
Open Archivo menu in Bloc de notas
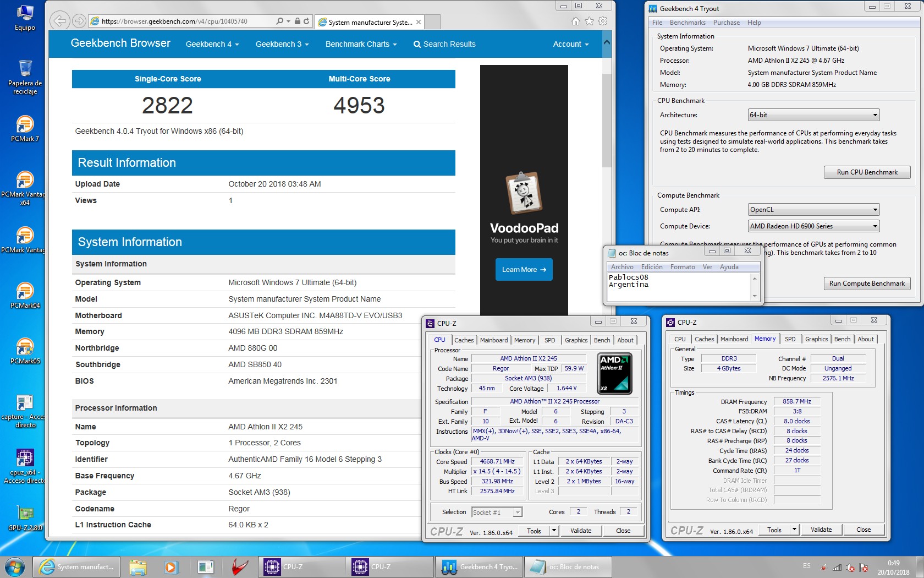(622, 267)
